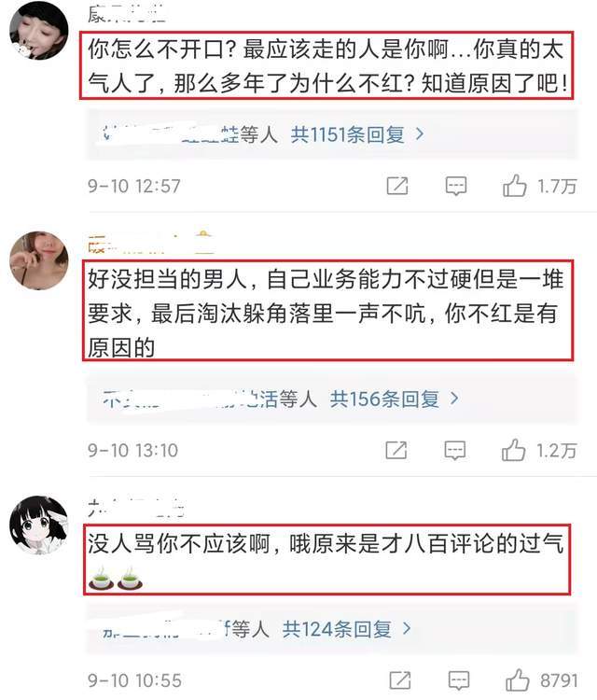The width and height of the screenshot is (597, 700).
Task: Like the comment posted at 9-10 12:57
Action: (x=515, y=186)
